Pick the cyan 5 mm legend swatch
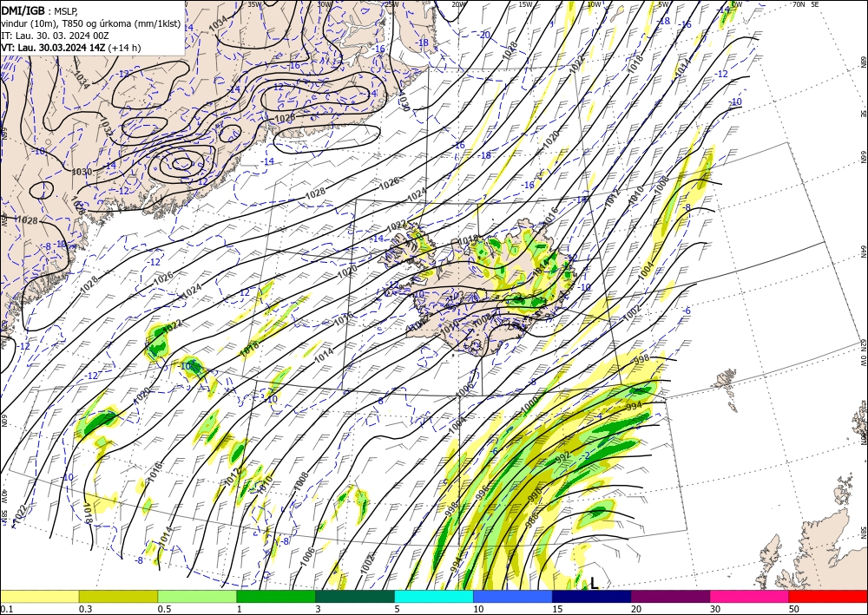 (x=434, y=596)
